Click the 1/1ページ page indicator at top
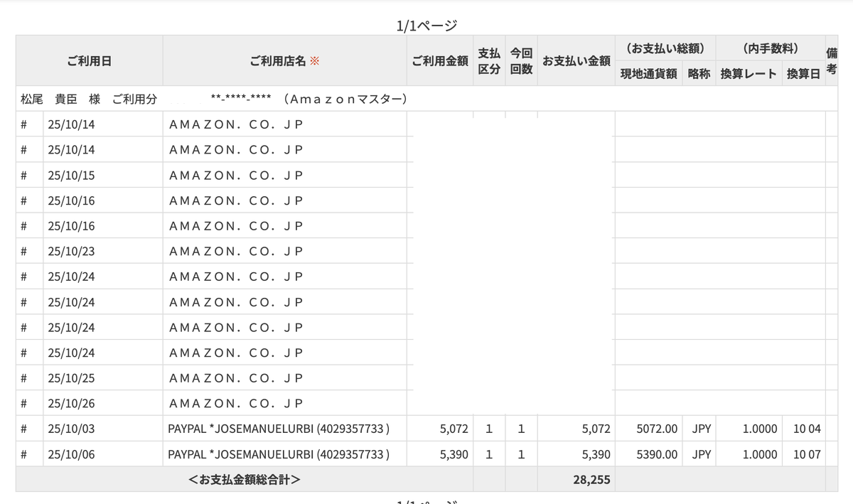Screen dimensions: 853x504 point(426,23)
